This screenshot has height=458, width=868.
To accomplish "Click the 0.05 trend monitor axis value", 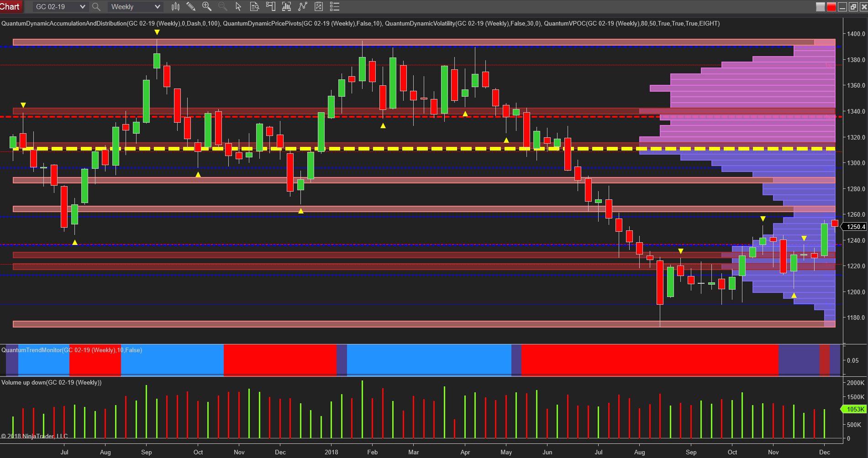I will (852, 360).
